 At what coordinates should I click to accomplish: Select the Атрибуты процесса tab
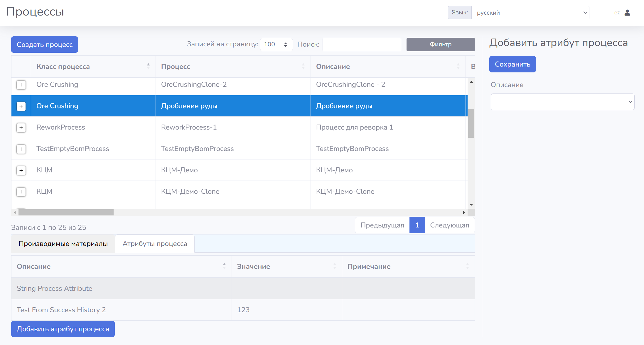155,244
